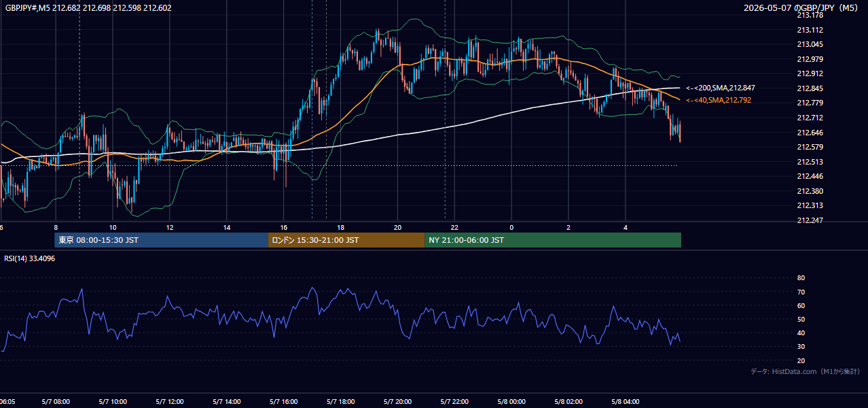Click the 5/7 12:00 date label

170,402
